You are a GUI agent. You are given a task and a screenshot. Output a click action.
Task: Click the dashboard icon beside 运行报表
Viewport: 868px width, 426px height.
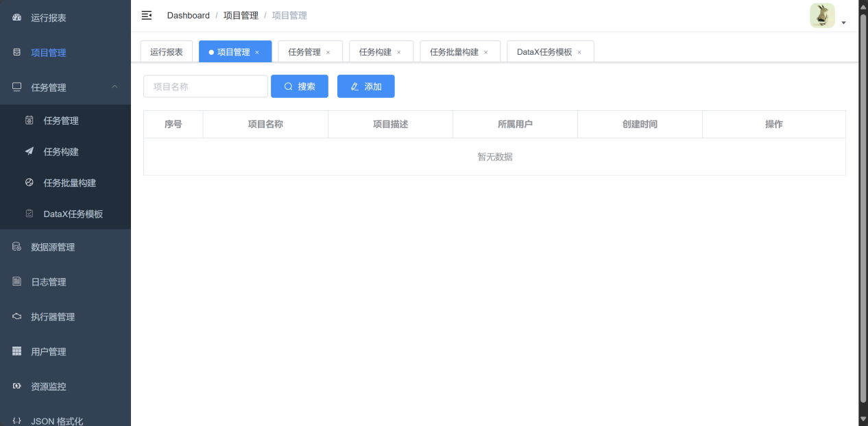pyautogui.click(x=17, y=18)
